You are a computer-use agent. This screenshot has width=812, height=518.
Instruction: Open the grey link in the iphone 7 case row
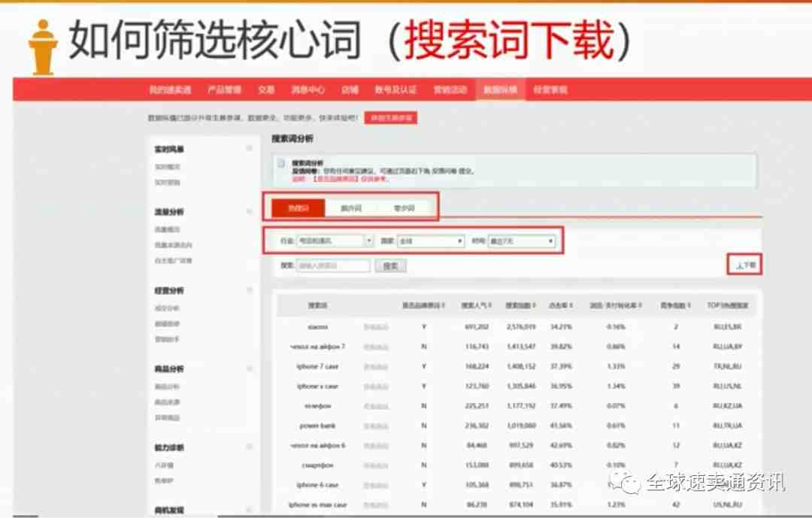click(x=376, y=367)
